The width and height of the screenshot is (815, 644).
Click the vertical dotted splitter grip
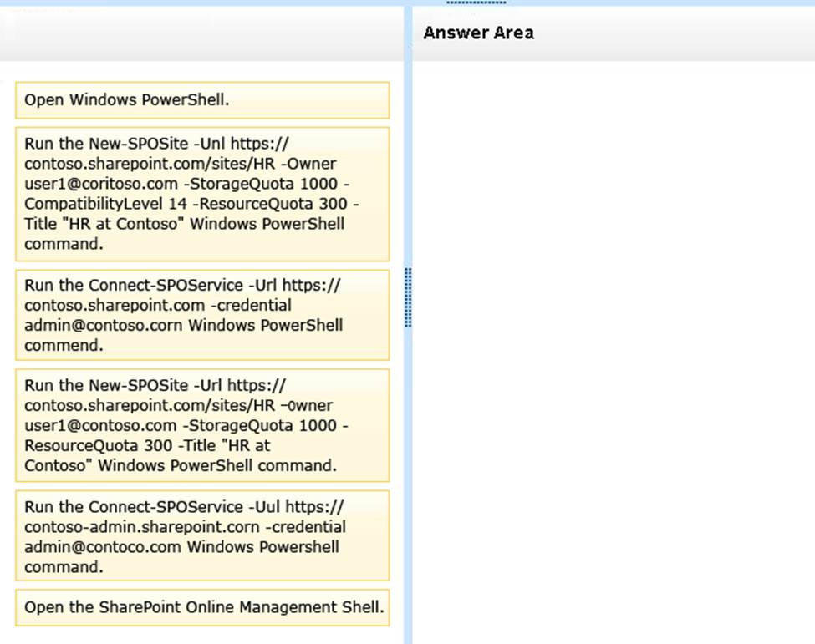(408, 297)
